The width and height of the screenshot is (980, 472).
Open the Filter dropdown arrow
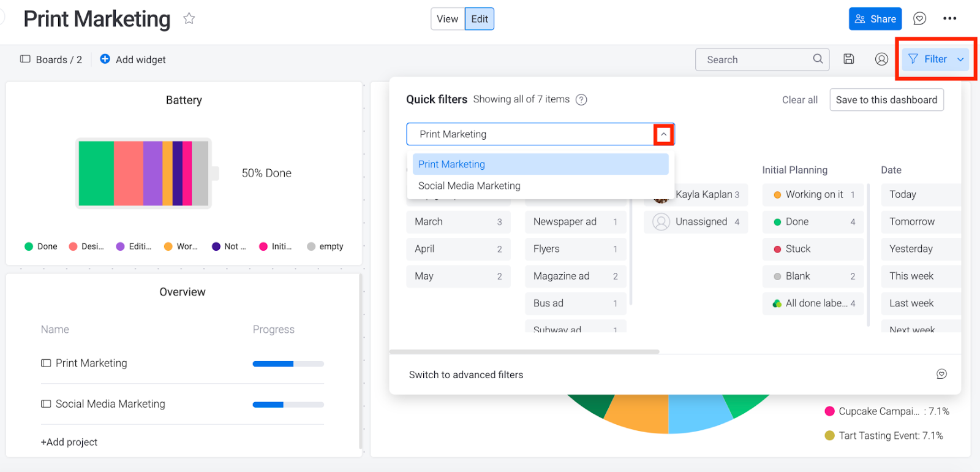[x=960, y=59]
